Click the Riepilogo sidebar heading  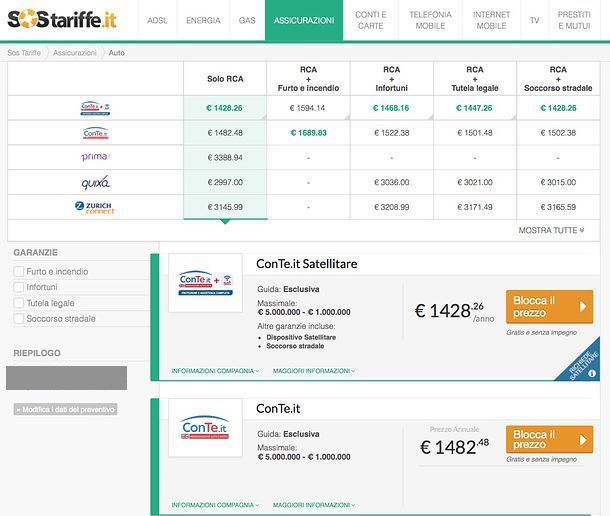coord(37,353)
